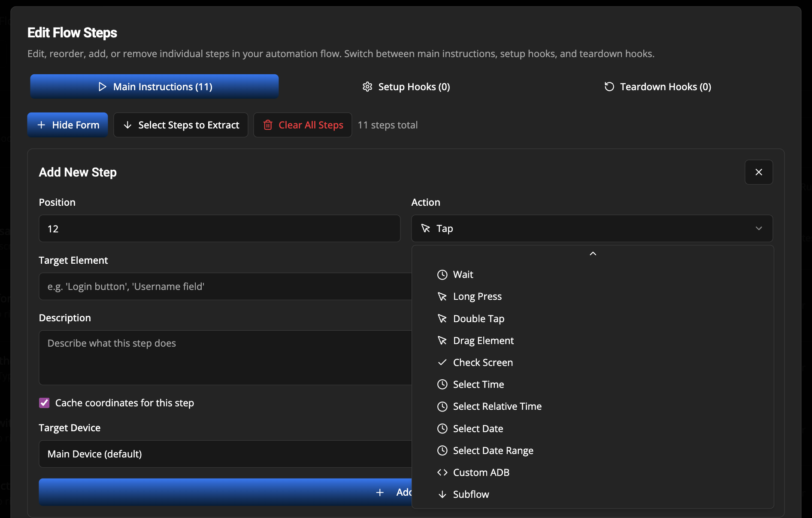The image size is (812, 518).
Task: Choose Select Time action option
Action: (x=592, y=384)
